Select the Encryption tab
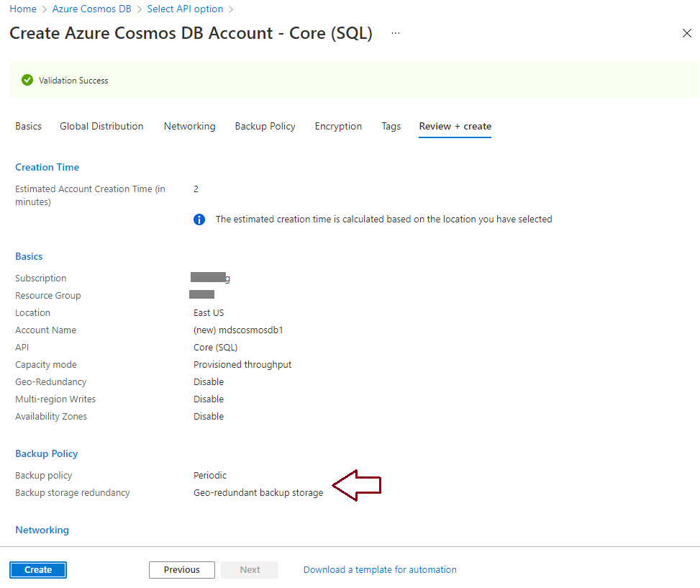700x588 pixels. point(338,127)
